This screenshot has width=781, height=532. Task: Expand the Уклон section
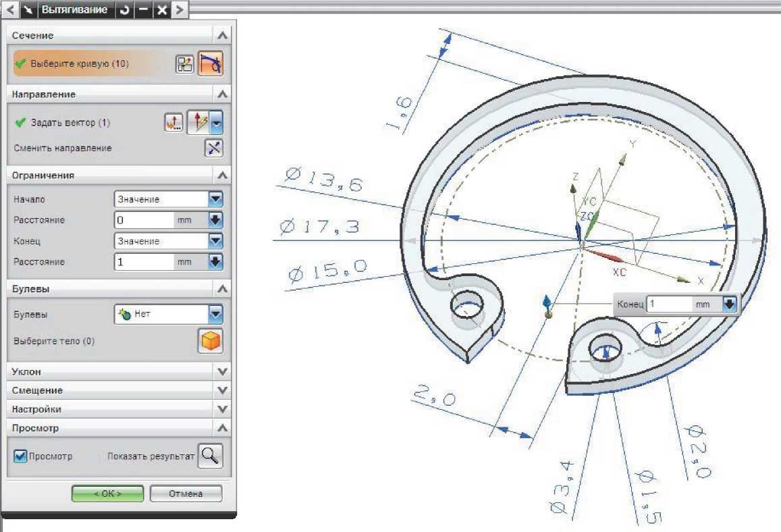[x=221, y=371]
